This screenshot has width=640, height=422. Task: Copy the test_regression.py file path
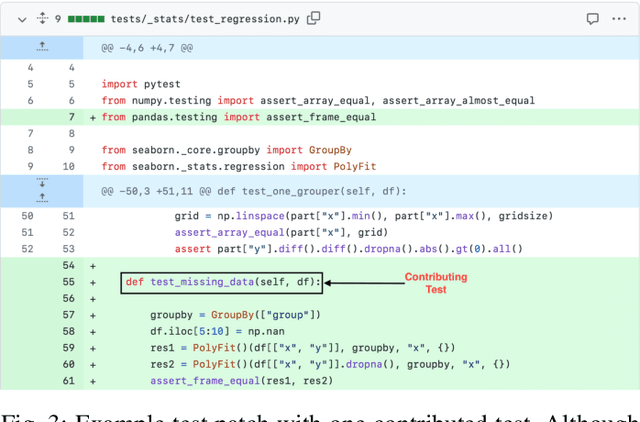pos(314,18)
